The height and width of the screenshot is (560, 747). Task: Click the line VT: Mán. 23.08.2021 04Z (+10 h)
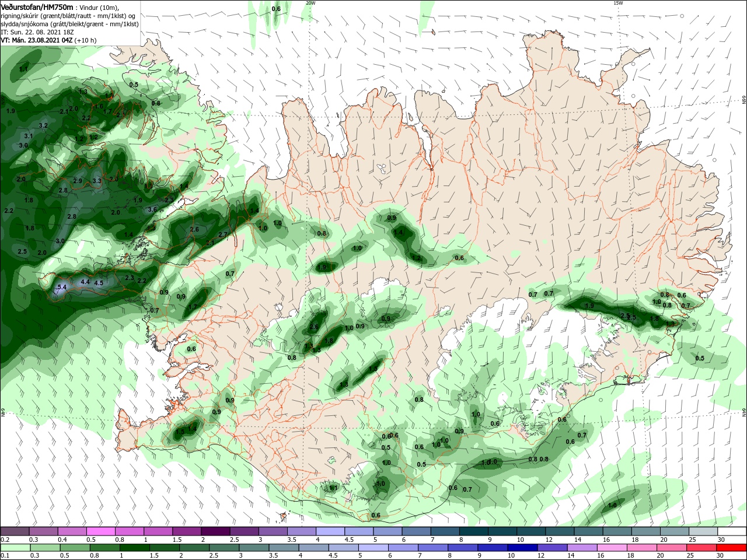click(x=48, y=40)
